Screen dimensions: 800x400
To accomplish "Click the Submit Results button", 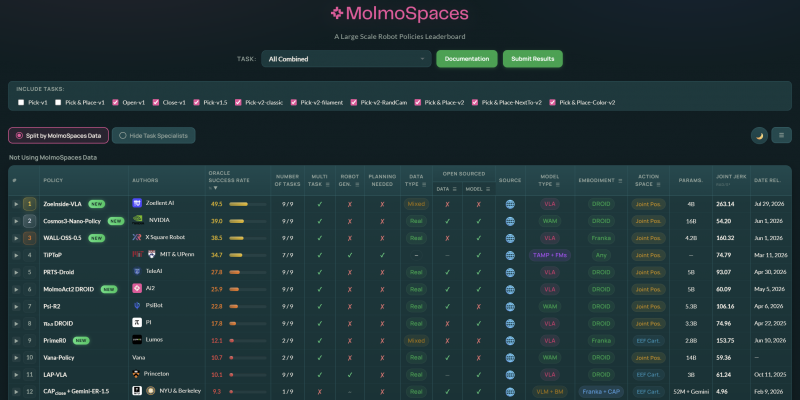I will coord(533,59).
